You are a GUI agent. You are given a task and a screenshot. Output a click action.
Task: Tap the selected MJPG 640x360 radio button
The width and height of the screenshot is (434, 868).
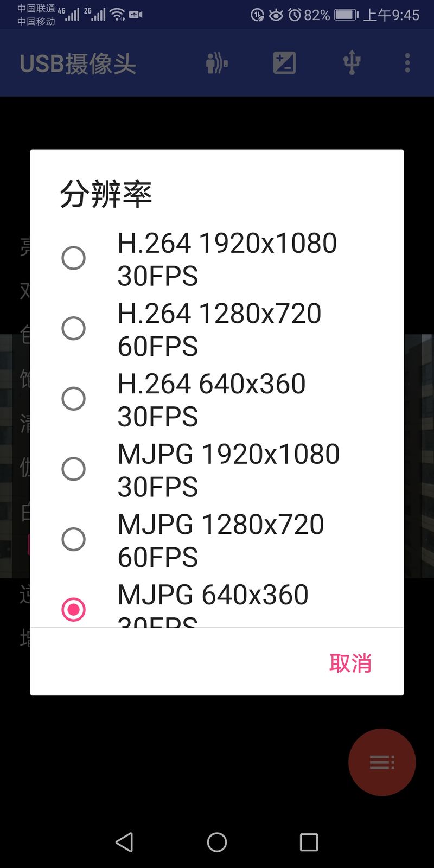click(73, 609)
